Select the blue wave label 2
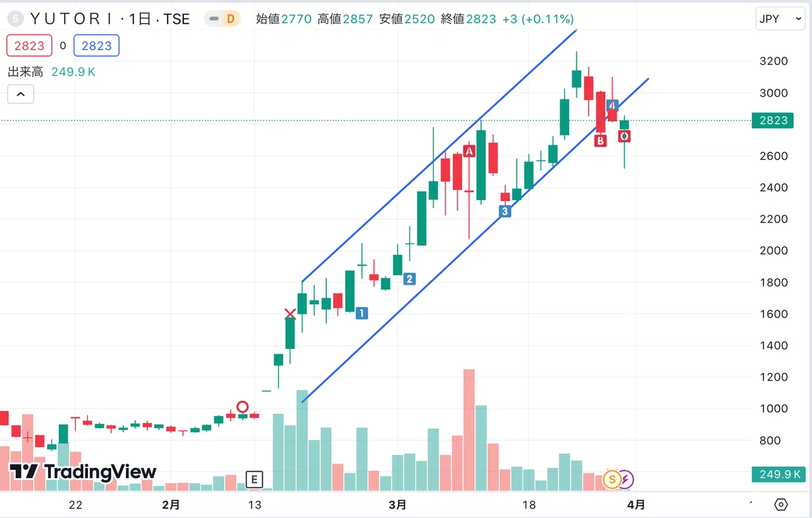The image size is (812, 518). pyautogui.click(x=409, y=279)
